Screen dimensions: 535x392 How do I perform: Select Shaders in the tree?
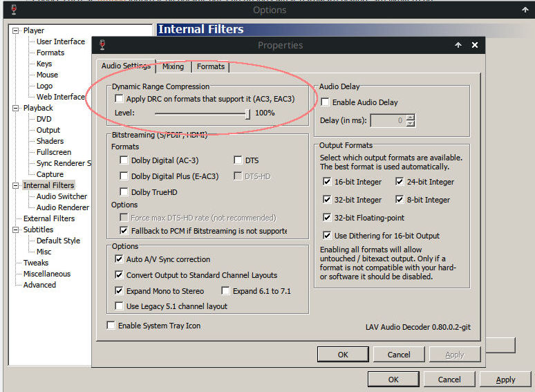[50, 141]
